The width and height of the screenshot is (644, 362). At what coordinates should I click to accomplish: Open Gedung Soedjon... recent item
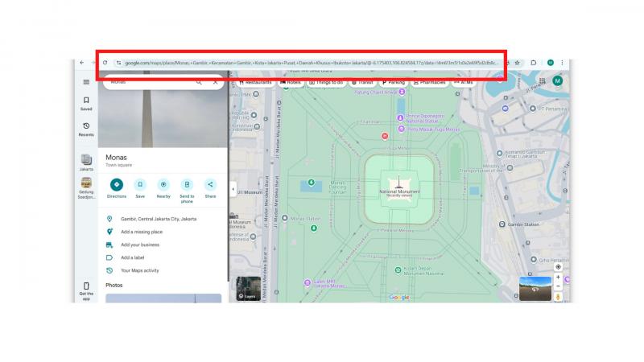86,188
